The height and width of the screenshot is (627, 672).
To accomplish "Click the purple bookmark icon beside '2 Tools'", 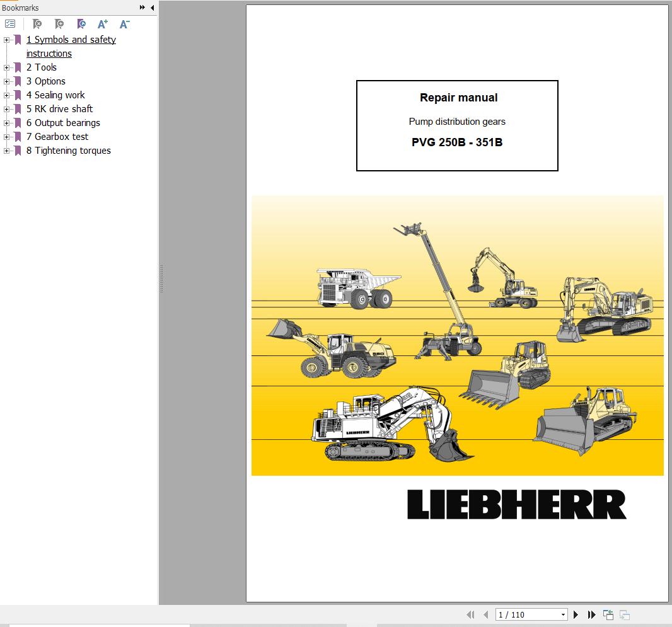I will (18, 67).
